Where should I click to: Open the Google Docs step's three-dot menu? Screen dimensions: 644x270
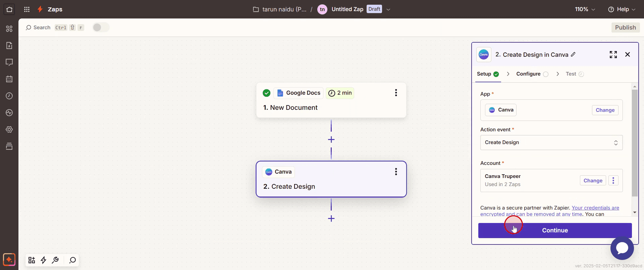396,93
